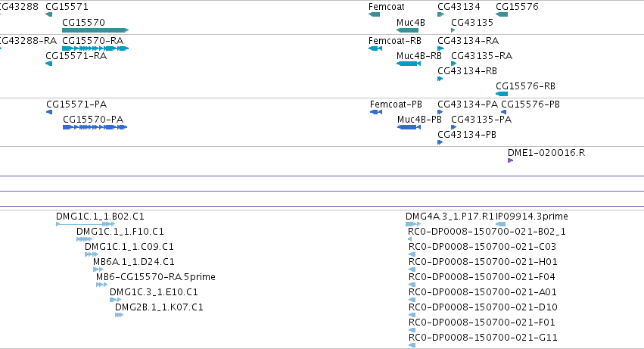Viewport: 644px width, 349px height.
Task: Select the RC0-DP0008-150700-021-A01 feature
Action: (x=412, y=300)
